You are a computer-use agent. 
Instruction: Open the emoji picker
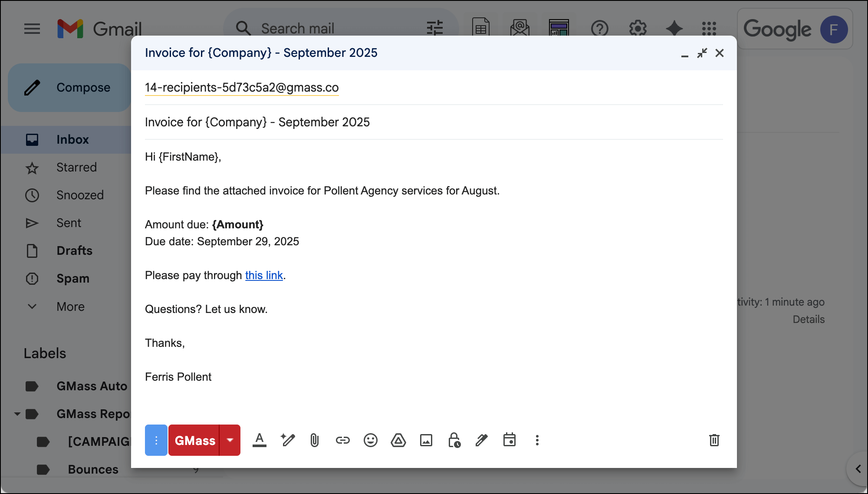coord(370,440)
